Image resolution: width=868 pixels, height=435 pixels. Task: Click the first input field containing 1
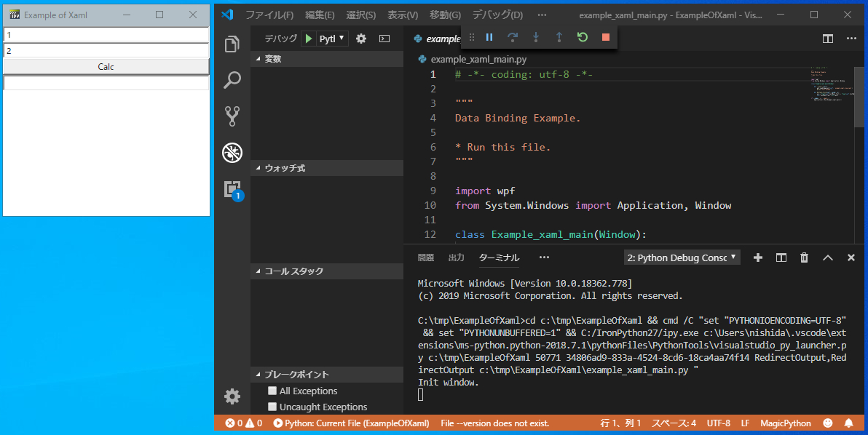click(106, 35)
